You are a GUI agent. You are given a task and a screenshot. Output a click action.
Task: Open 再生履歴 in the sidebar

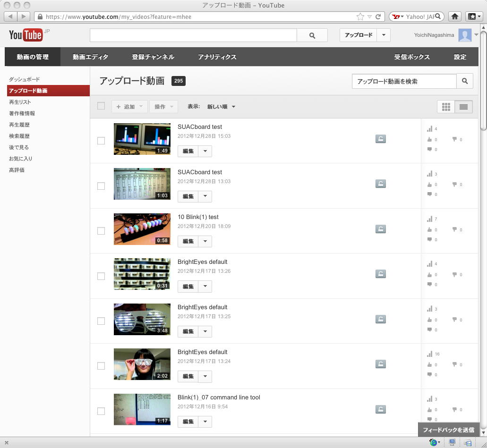tap(19, 125)
